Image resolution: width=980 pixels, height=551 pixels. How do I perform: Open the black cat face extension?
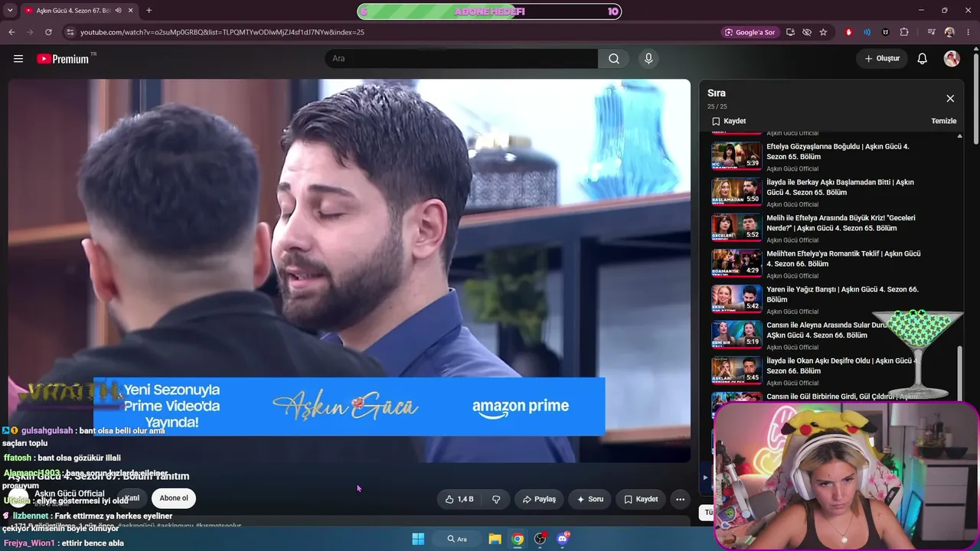click(886, 32)
